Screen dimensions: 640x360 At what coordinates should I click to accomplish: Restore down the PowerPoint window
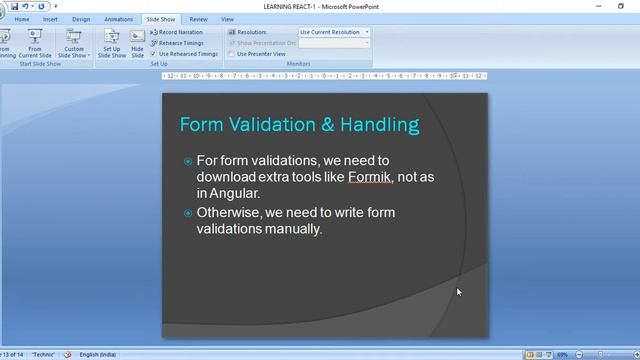[620, 6]
